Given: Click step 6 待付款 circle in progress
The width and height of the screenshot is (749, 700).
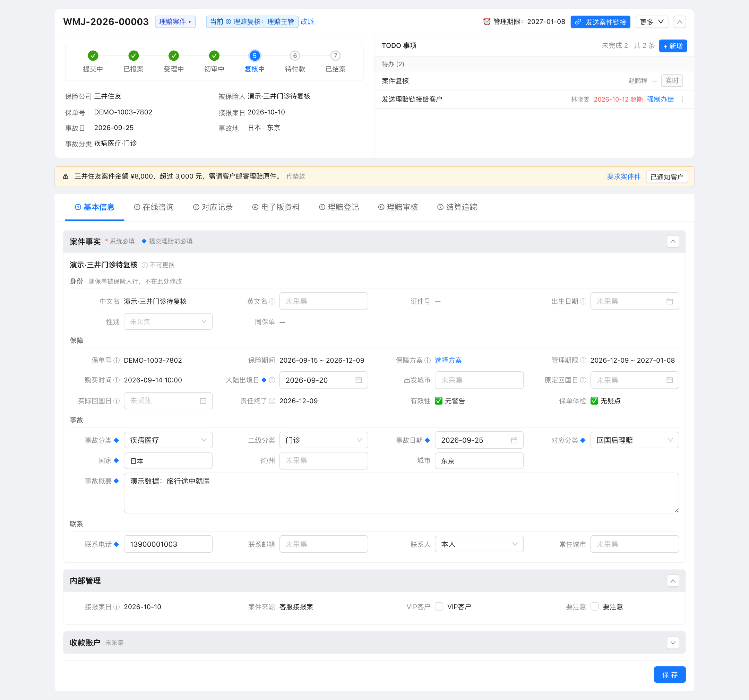Looking at the screenshot, I should (x=295, y=56).
